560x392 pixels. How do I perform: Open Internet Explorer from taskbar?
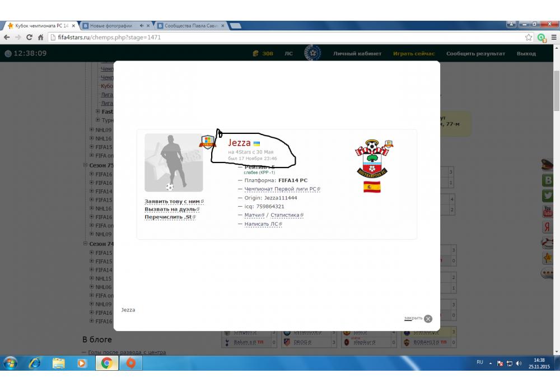point(35,363)
